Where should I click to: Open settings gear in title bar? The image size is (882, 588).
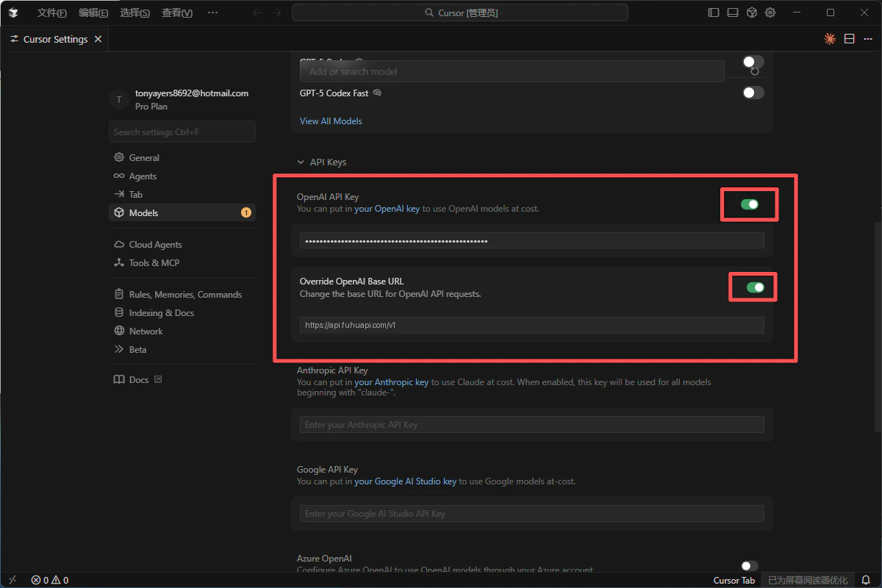pos(770,12)
